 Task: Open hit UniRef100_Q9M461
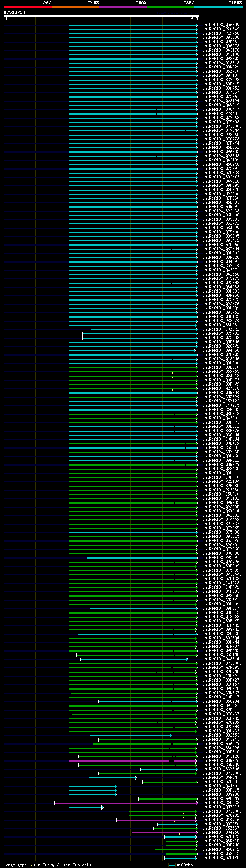[x=221, y=42]
